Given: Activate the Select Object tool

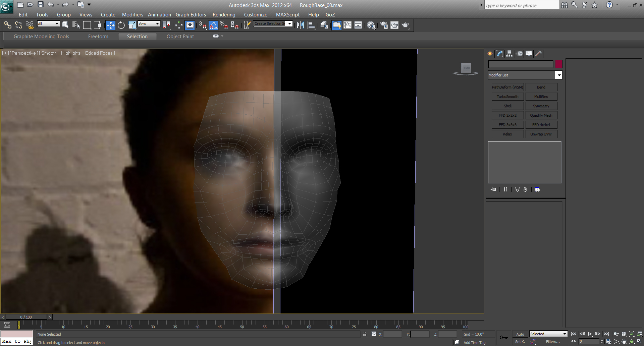Looking at the screenshot, I should coord(65,25).
